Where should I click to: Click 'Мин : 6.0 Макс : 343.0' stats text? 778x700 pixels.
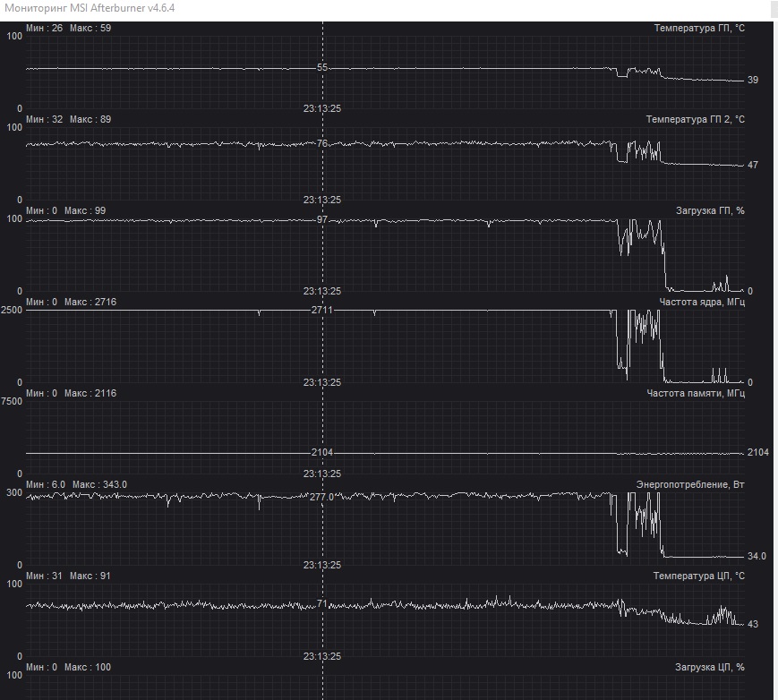pos(76,484)
